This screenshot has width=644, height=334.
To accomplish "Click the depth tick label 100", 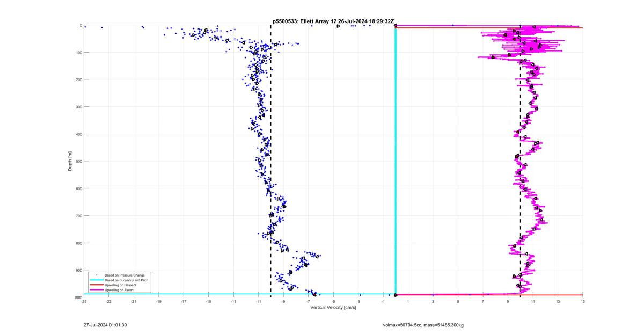I will tap(78, 52).
